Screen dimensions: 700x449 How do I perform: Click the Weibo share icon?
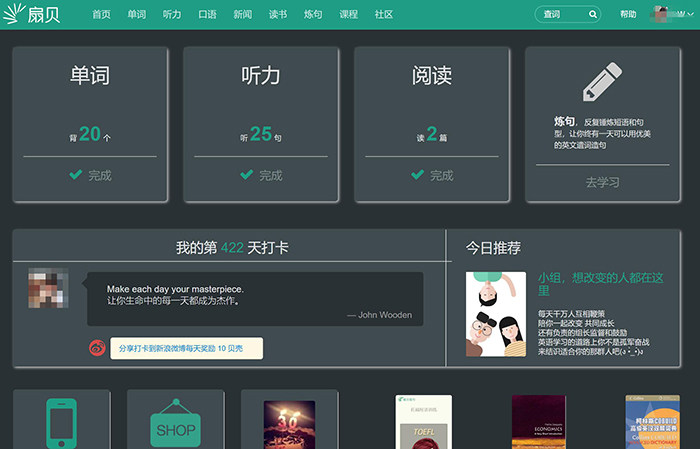pos(97,348)
